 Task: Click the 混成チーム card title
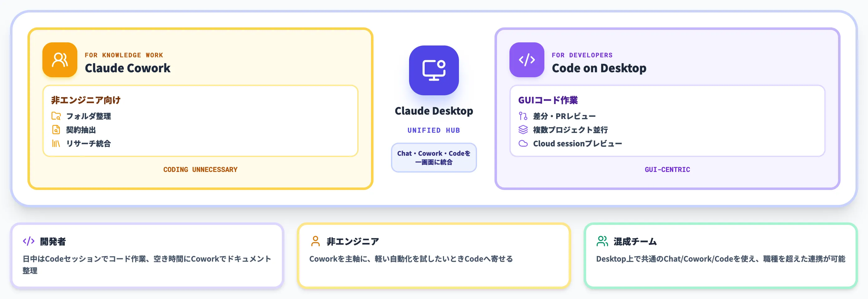click(x=635, y=241)
